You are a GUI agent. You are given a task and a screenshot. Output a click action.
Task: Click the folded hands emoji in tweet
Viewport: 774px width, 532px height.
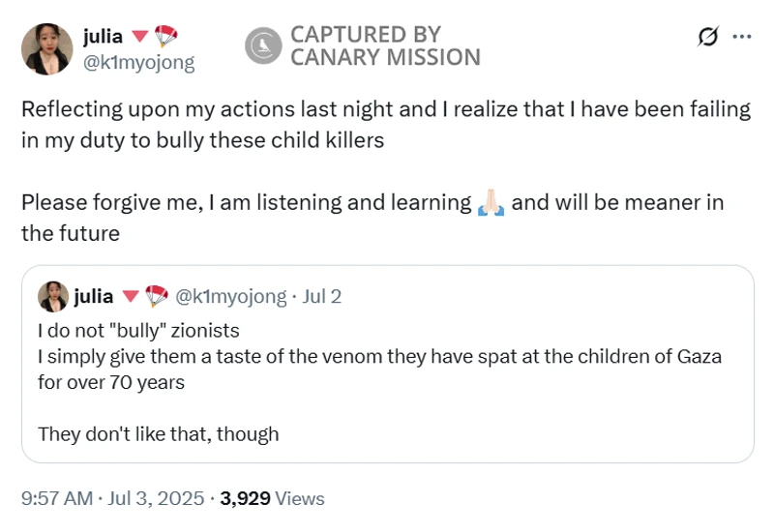point(491,203)
